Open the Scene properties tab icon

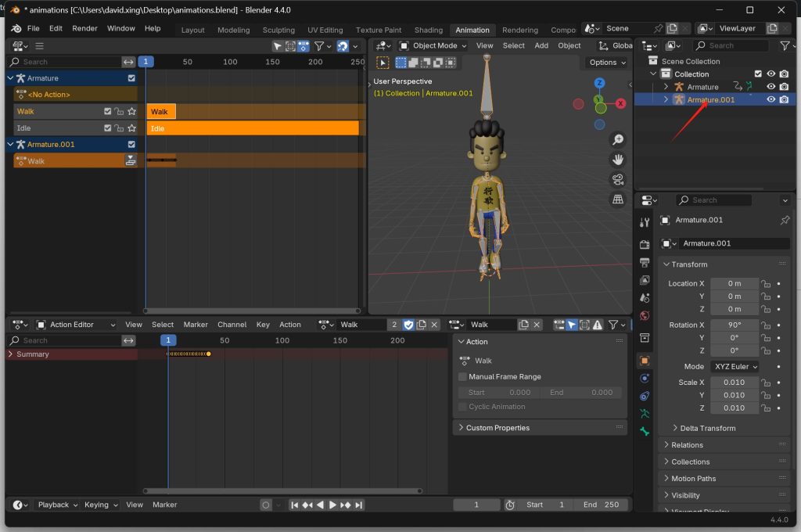pos(645,298)
